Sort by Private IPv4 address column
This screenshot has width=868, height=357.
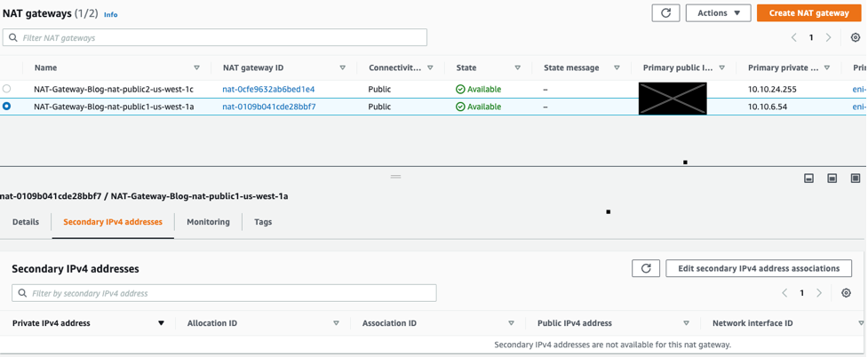161,323
